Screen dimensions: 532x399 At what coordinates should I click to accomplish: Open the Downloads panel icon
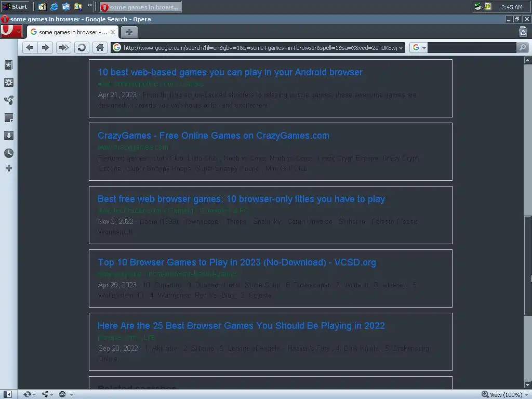pos(8,136)
